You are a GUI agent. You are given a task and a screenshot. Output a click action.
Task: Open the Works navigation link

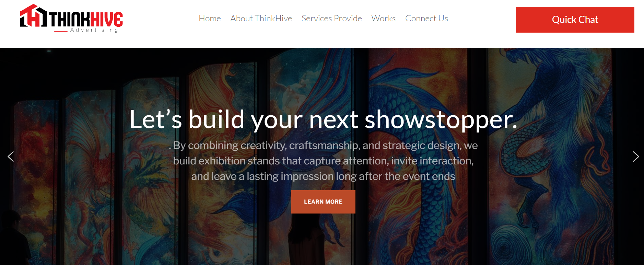[383, 19]
